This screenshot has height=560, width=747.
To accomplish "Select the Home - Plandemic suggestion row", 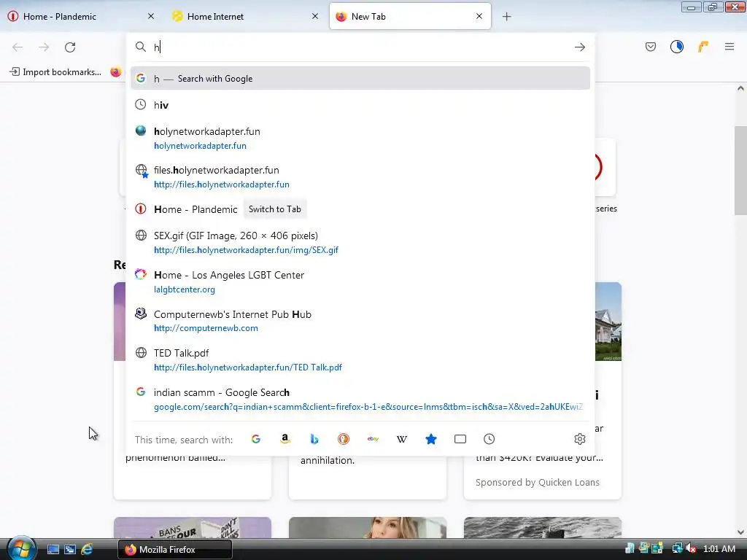I will 360,209.
